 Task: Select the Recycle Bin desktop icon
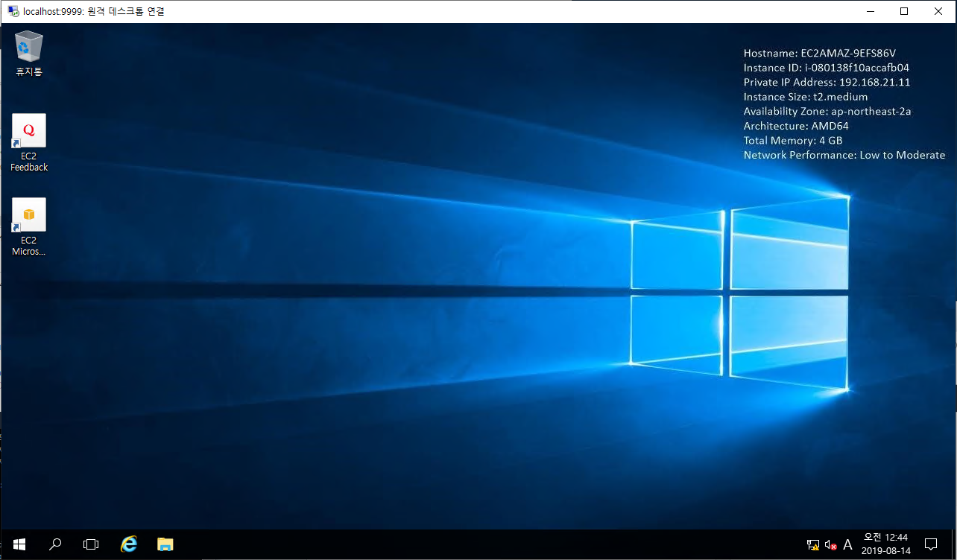pyautogui.click(x=29, y=53)
